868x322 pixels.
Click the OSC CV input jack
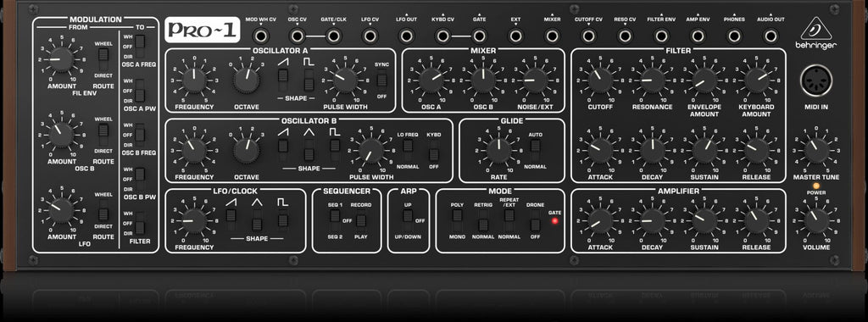[x=297, y=36]
